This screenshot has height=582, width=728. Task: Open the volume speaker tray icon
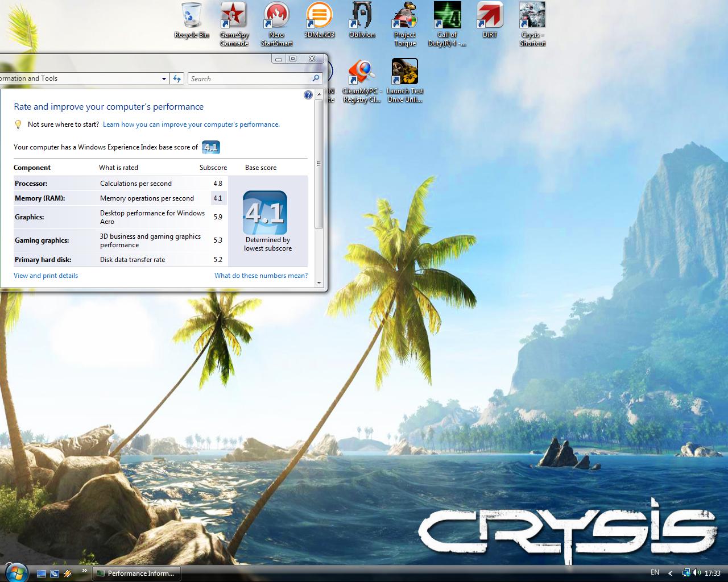point(697,573)
